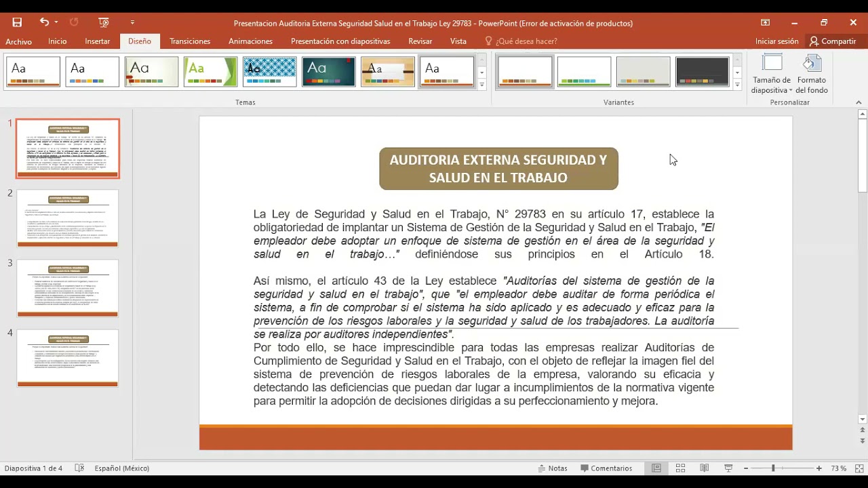This screenshot has width=868, height=488.
Task: Apply the tan banded theme
Action: coord(387,72)
